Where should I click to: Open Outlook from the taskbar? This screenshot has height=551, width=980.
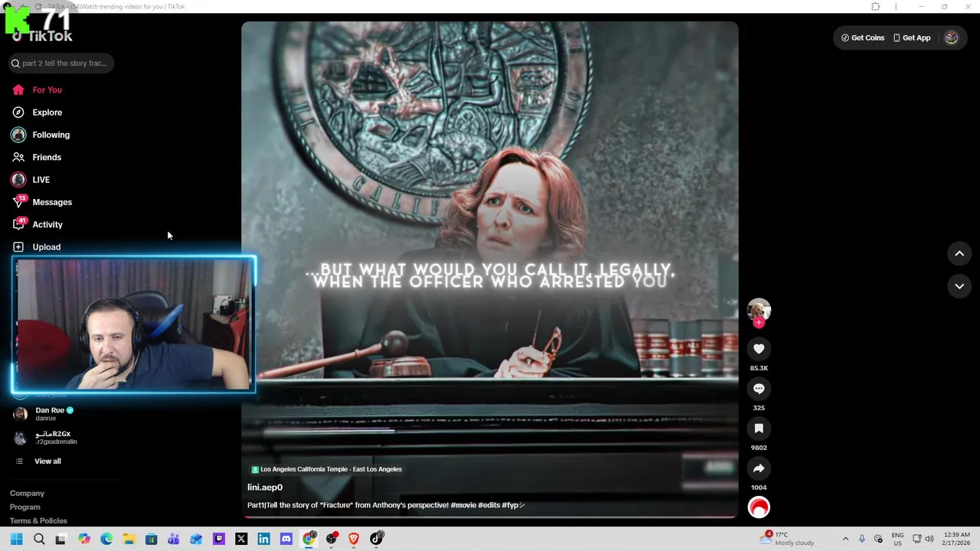pos(196,539)
